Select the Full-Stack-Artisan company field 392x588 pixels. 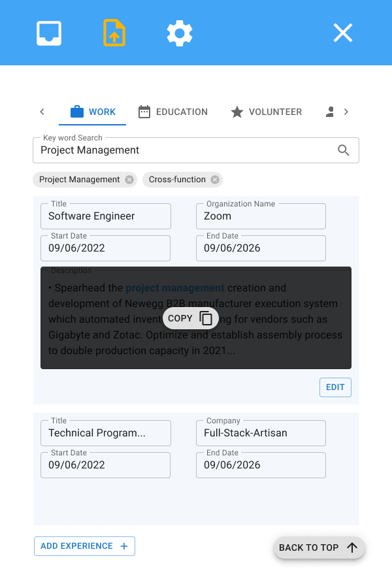tap(261, 433)
